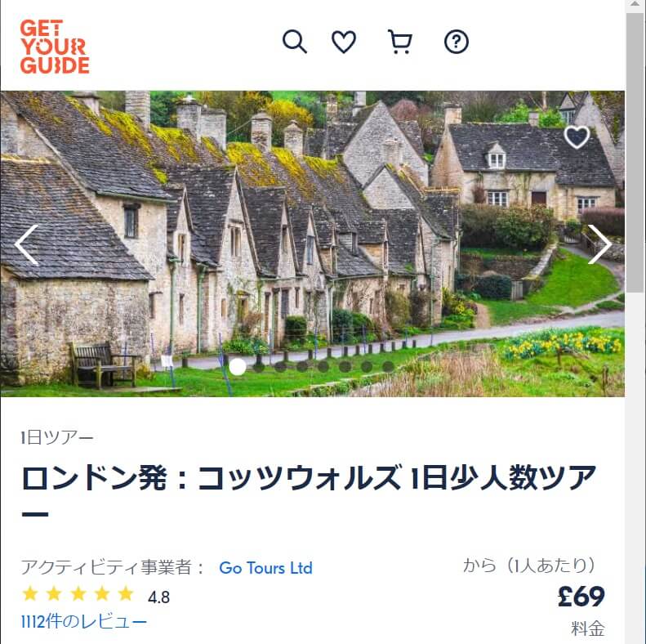Select the last carousel dot
This screenshot has width=646, height=644.
[x=388, y=366]
